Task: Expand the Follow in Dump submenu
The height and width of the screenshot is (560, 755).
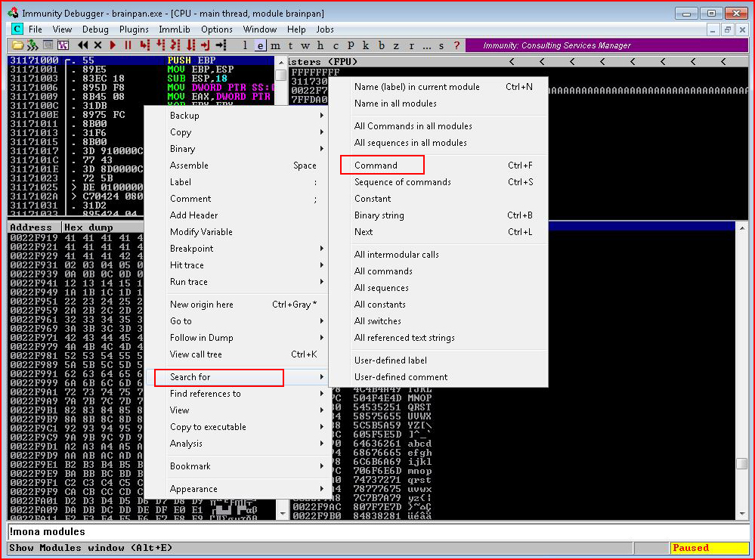Action: [246, 338]
